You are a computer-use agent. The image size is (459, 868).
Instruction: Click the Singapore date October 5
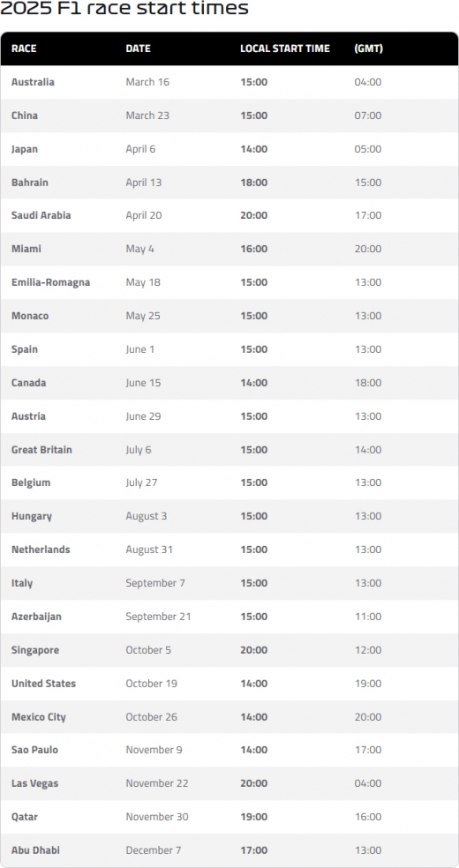[148, 650]
